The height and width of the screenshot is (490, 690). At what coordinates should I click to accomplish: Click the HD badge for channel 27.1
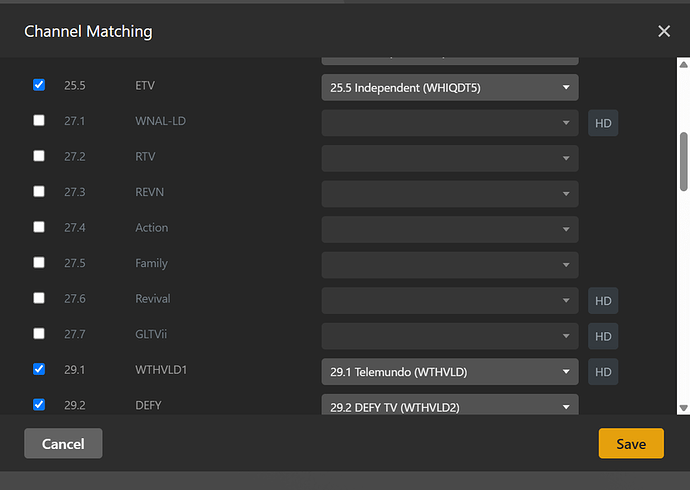coord(603,122)
